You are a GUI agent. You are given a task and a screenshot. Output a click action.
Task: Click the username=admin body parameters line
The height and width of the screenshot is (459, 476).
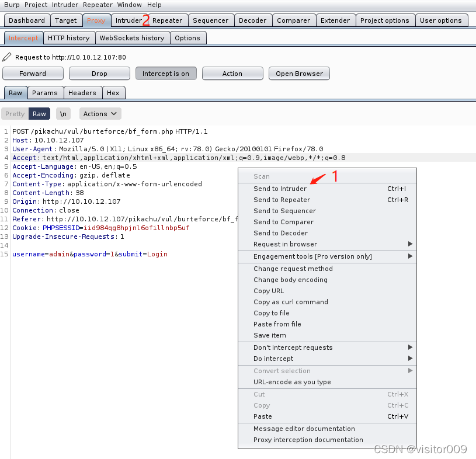pos(90,254)
